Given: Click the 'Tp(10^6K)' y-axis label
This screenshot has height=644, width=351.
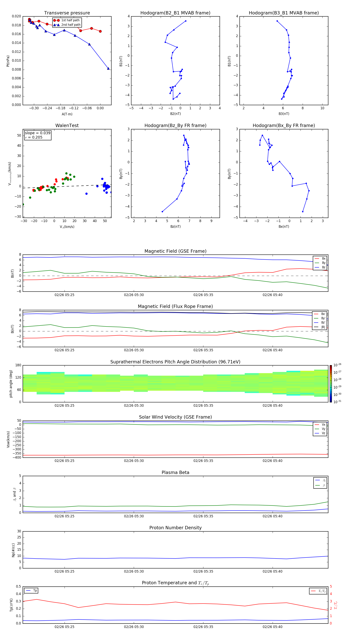Looking at the screenshot, I should pos(11,605).
